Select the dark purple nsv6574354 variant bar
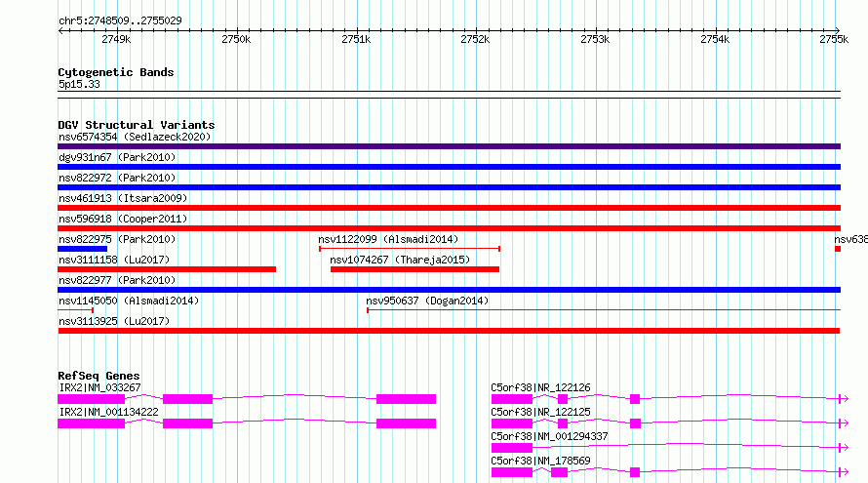Viewport: 868px width, 483px height. (449, 146)
